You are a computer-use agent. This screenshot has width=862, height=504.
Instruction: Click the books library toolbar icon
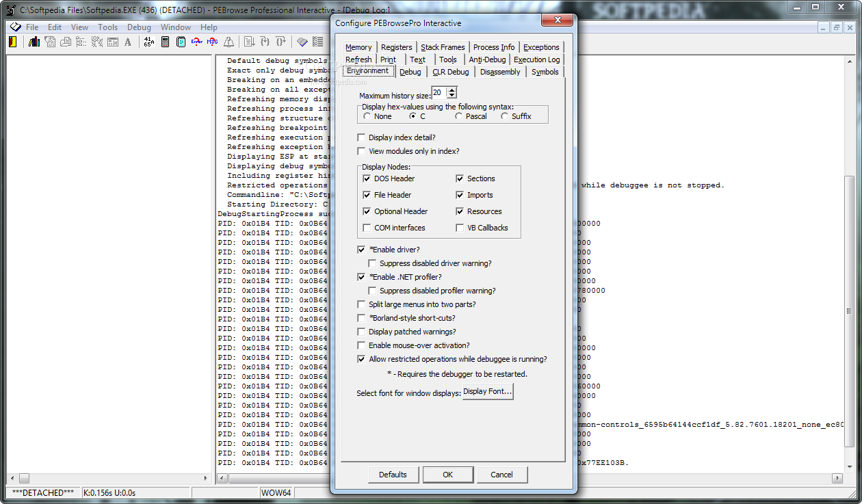34,42
